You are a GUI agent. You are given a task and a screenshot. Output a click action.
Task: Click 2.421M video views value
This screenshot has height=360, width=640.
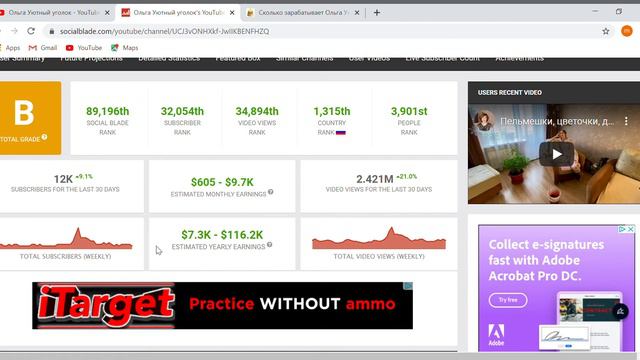(x=375, y=179)
